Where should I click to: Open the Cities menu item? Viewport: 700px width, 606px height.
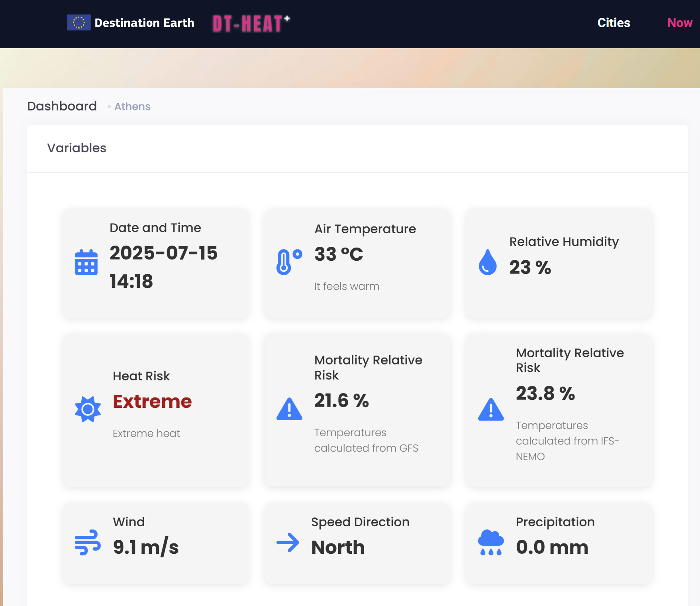(614, 23)
